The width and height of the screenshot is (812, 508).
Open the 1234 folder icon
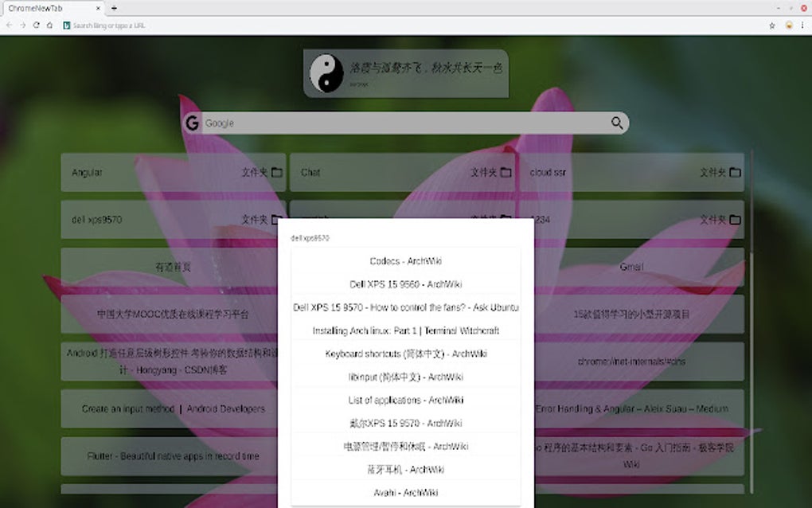pos(735,220)
